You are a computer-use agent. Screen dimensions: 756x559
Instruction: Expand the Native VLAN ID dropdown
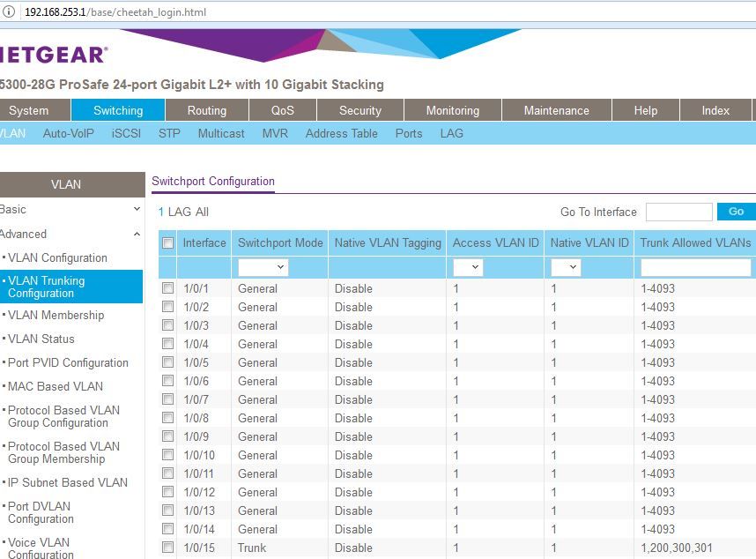[x=566, y=267]
